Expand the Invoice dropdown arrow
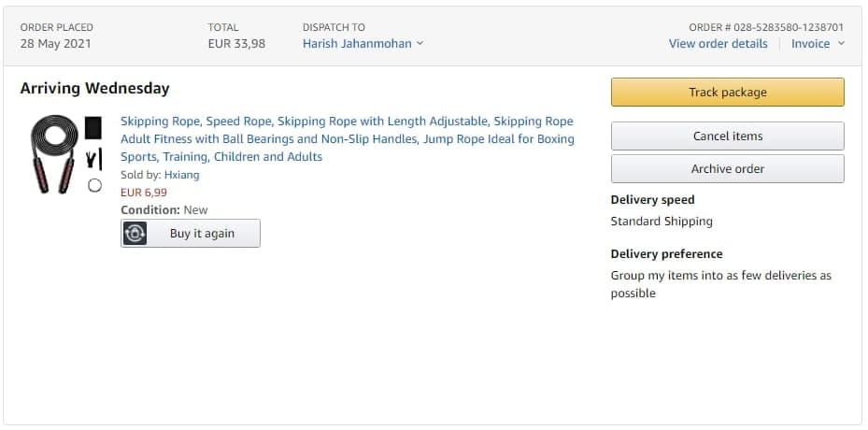The image size is (868, 430). pos(841,44)
